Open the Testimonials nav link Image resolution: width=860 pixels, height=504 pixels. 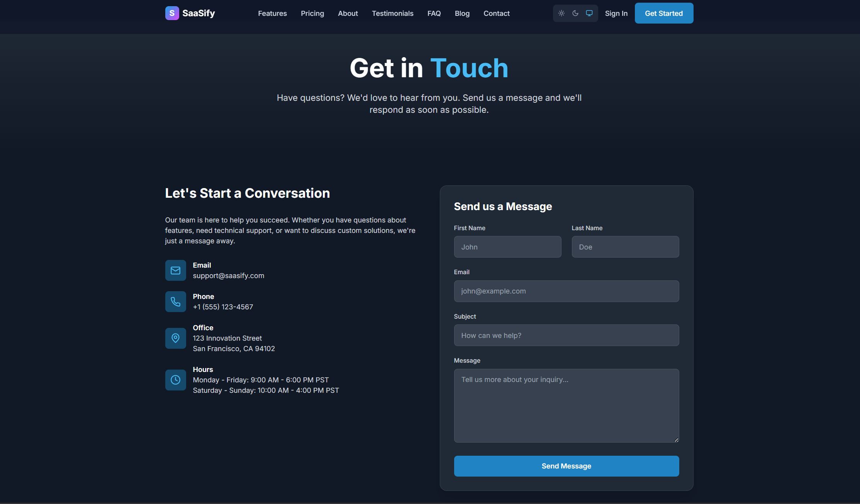[x=392, y=14]
